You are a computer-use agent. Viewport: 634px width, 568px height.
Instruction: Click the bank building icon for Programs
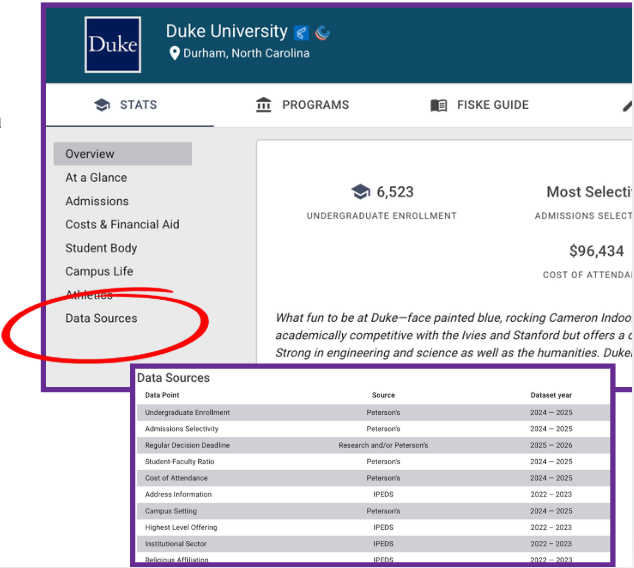tap(264, 105)
